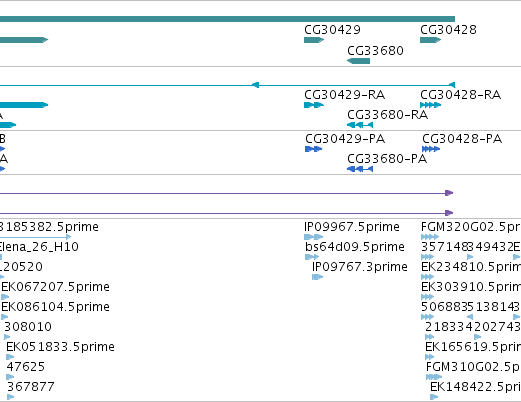Click the EK148422.5prime EST arrow

coord(434,397)
